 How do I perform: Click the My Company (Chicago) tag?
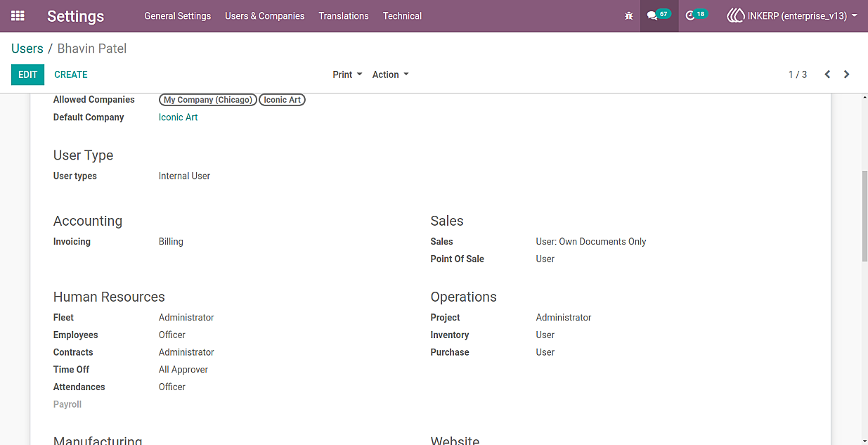point(208,100)
